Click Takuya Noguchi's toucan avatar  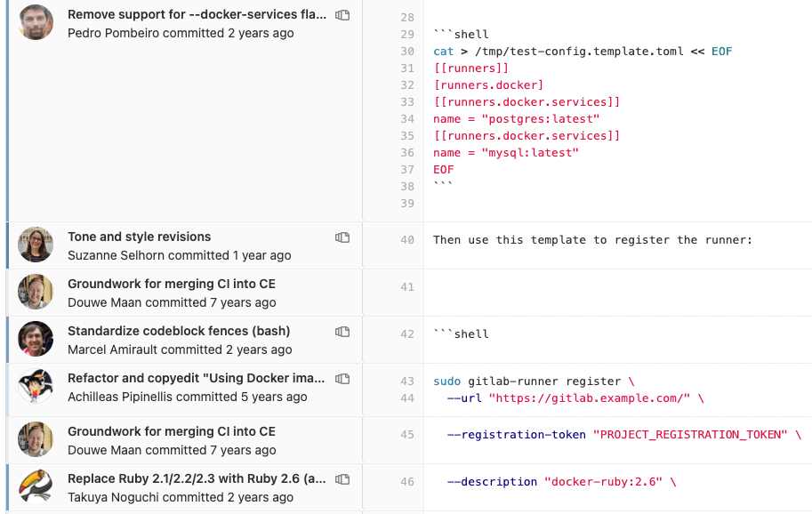[x=36, y=486]
